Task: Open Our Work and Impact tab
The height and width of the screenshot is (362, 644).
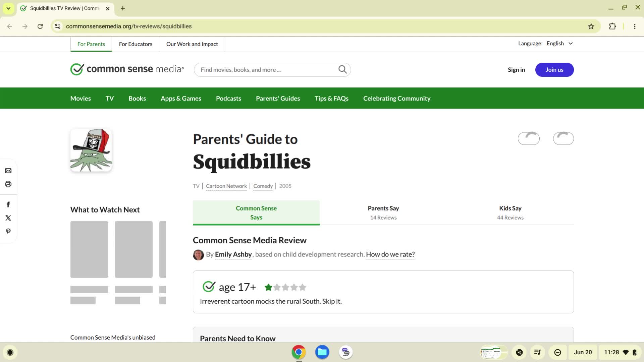Action: point(192,44)
